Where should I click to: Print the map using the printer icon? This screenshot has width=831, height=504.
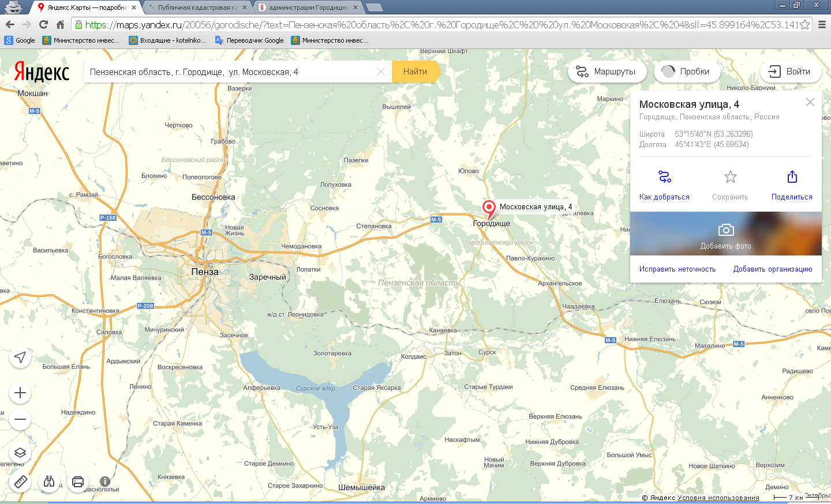[78, 482]
